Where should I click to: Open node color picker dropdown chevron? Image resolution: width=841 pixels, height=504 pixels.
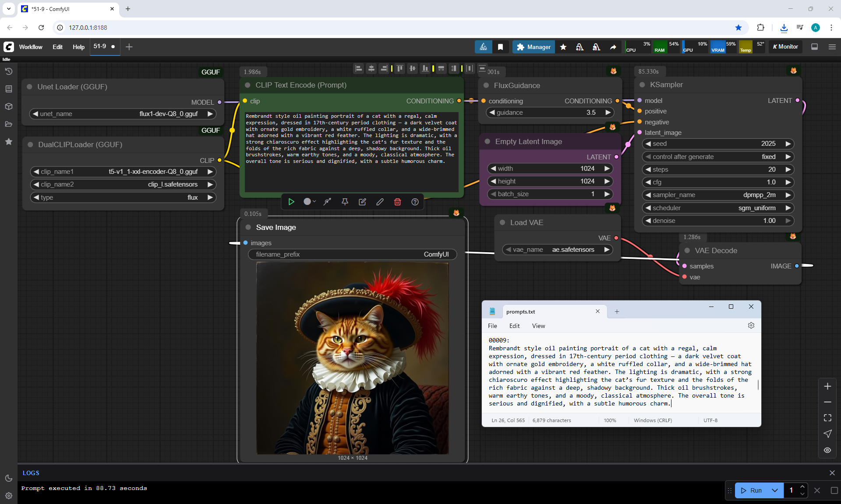pyautogui.click(x=314, y=202)
